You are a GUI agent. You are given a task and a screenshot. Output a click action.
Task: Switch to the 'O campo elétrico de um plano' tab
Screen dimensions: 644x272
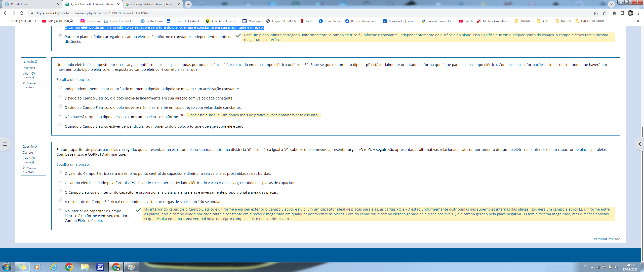tap(151, 4)
